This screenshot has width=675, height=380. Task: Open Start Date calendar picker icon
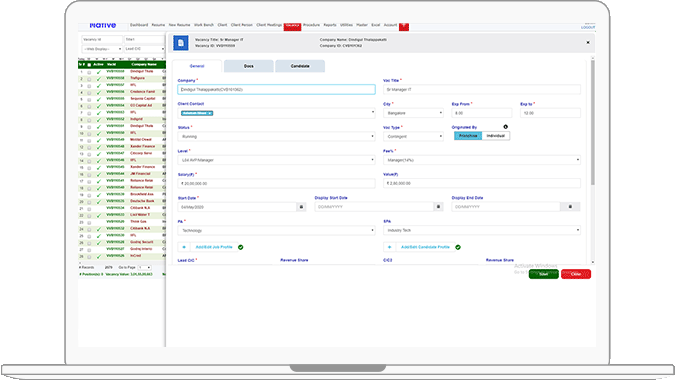click(x=301, y=207)
